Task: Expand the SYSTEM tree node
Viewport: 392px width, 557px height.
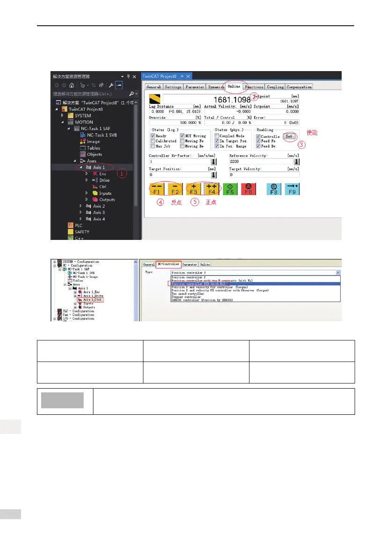Action: (x=63, y=116)
